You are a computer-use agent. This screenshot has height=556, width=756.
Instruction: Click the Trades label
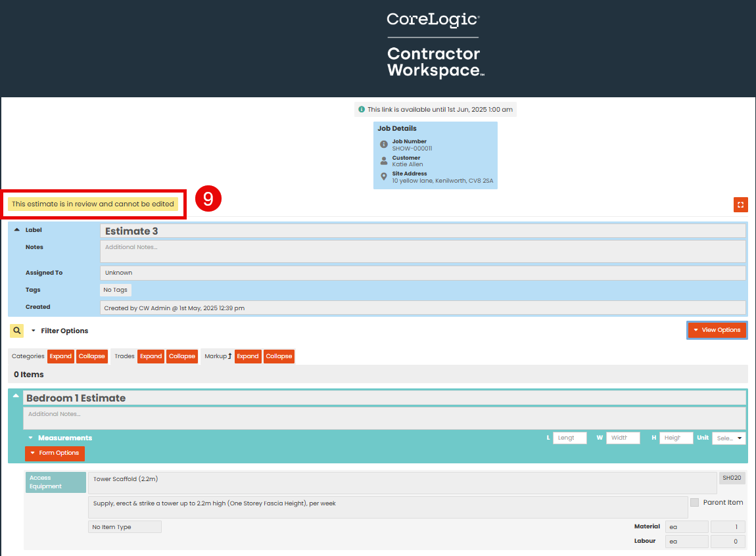[x=124, y=356]
